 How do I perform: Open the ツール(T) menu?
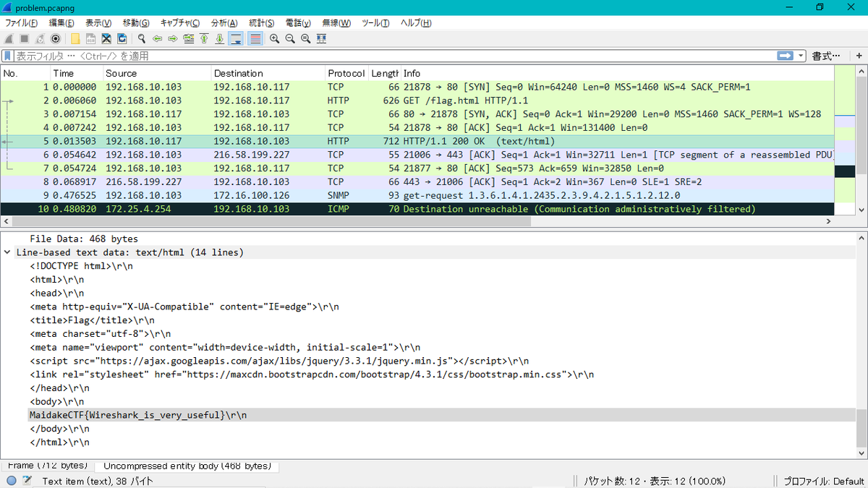[x=376, y=23]
